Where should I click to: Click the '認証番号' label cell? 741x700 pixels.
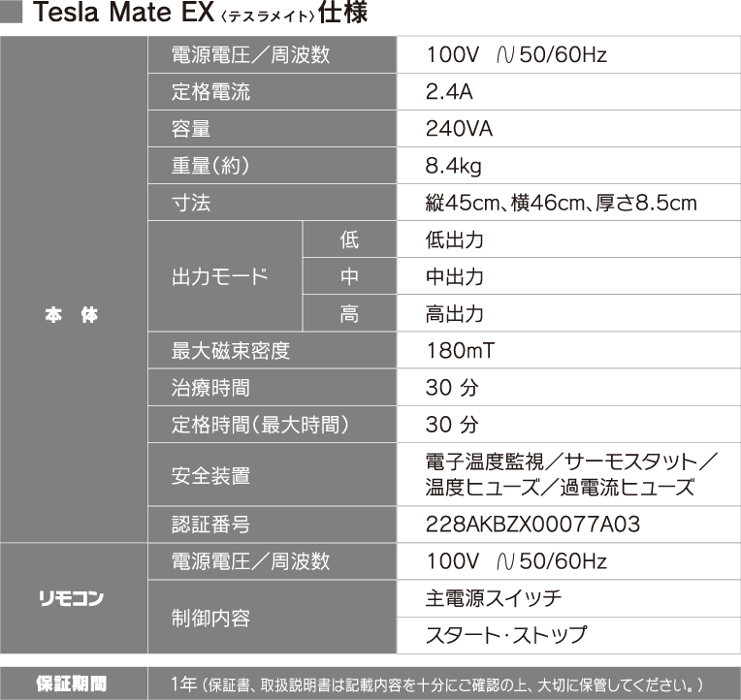coord(273,525)
